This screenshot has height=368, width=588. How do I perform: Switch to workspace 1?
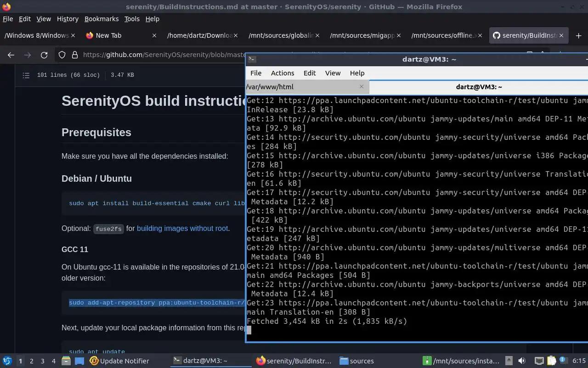(x=20, y=361)
